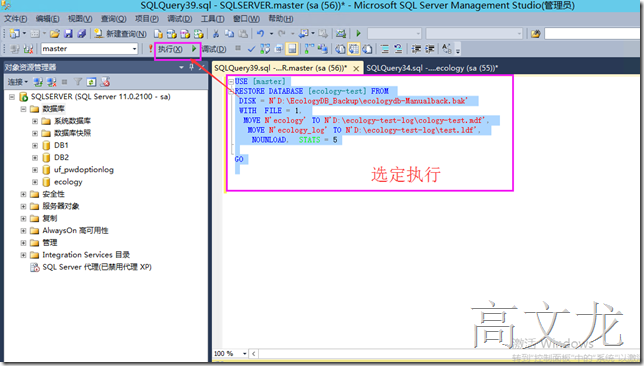Collapse the 数据库 folder node
Viewport: 644px width, 366px height.
point(23,109)
